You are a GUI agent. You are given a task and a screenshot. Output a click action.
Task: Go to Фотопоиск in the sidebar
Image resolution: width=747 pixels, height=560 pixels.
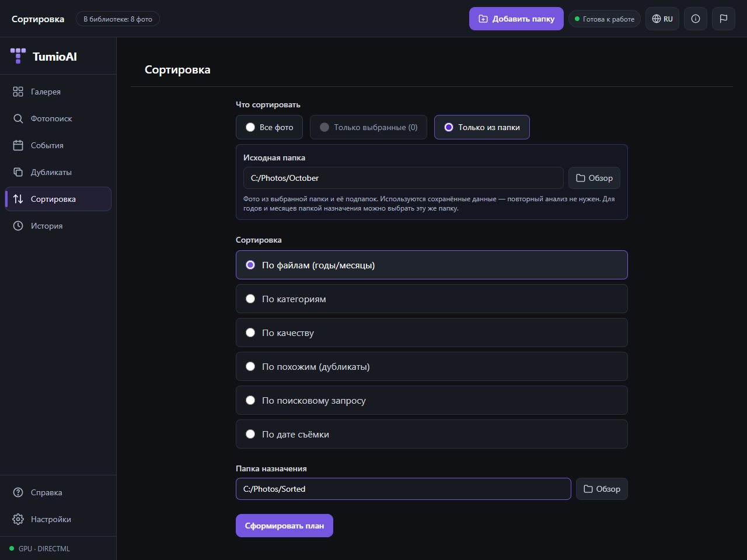[58, 118]
